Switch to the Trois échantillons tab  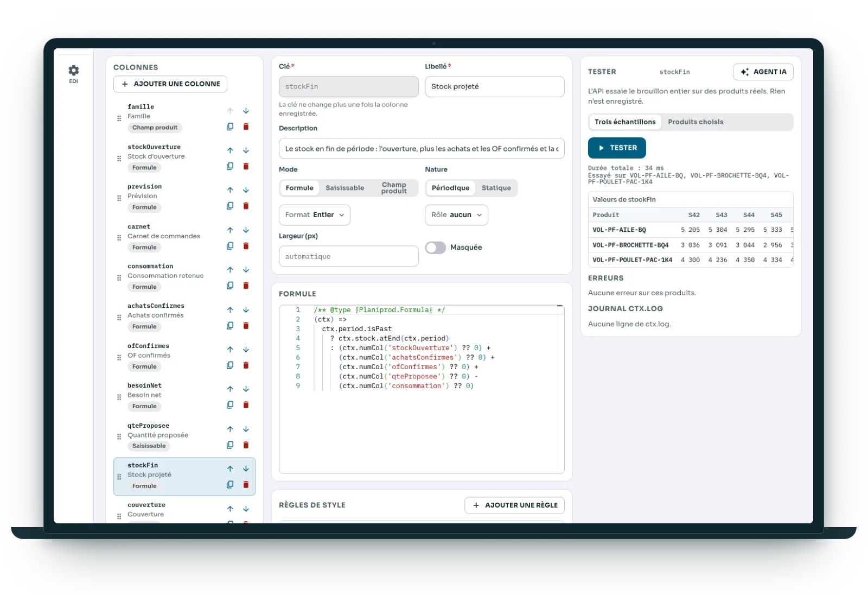coord(625,122)
